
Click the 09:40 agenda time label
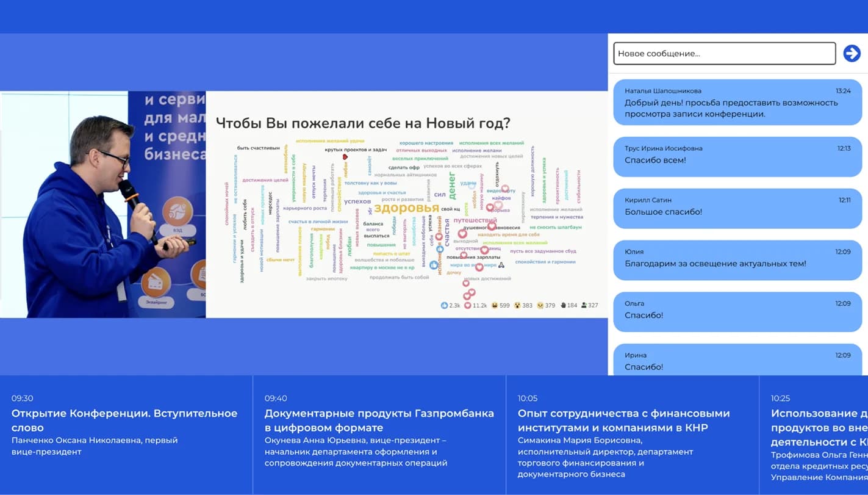(x=276, y=398)
